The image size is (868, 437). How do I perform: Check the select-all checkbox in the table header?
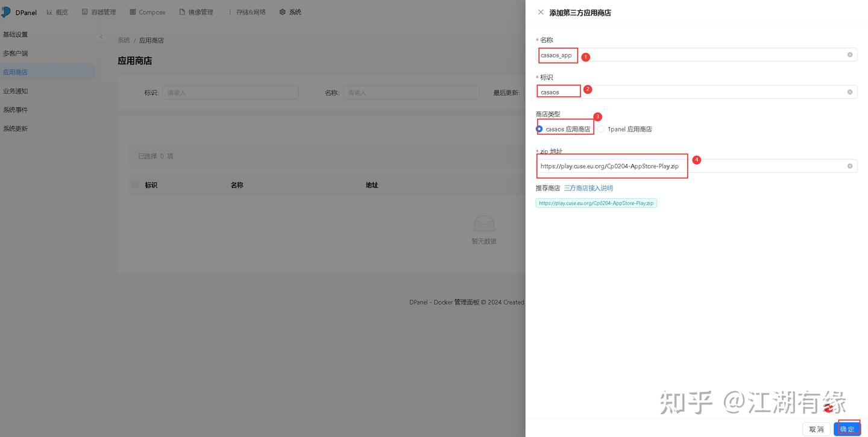point(134,184)
